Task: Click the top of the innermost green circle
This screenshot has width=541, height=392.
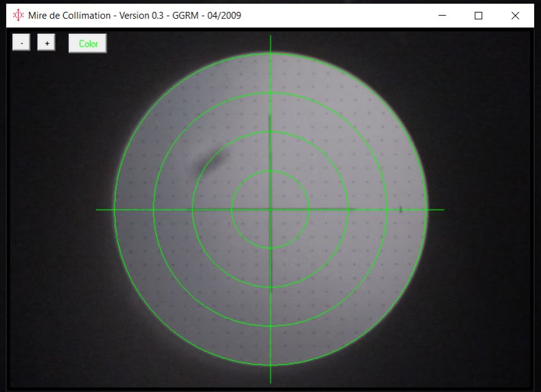Action: coord(270,171)
